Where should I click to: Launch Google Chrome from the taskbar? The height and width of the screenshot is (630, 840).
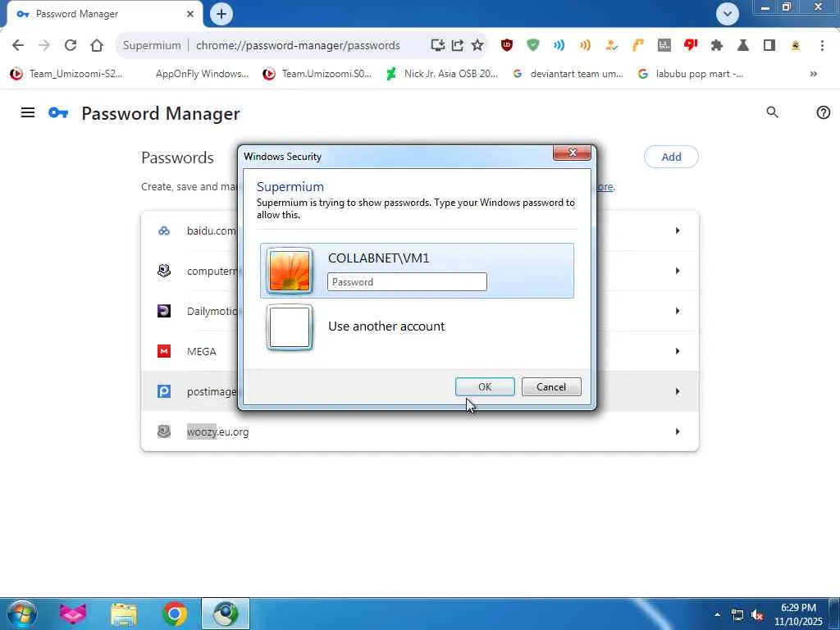[175, 614]
